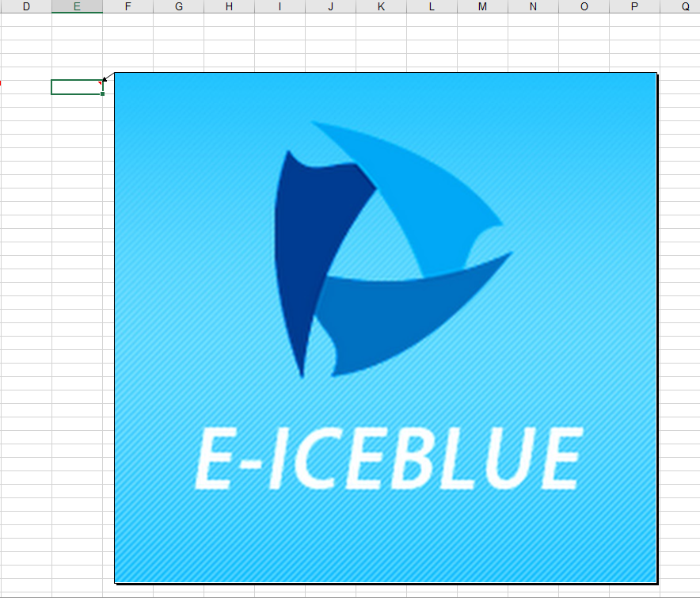This screenshot has width=700, height=598.
Task: Click the red comment indicator in column E
Action: tap(100, 82)
